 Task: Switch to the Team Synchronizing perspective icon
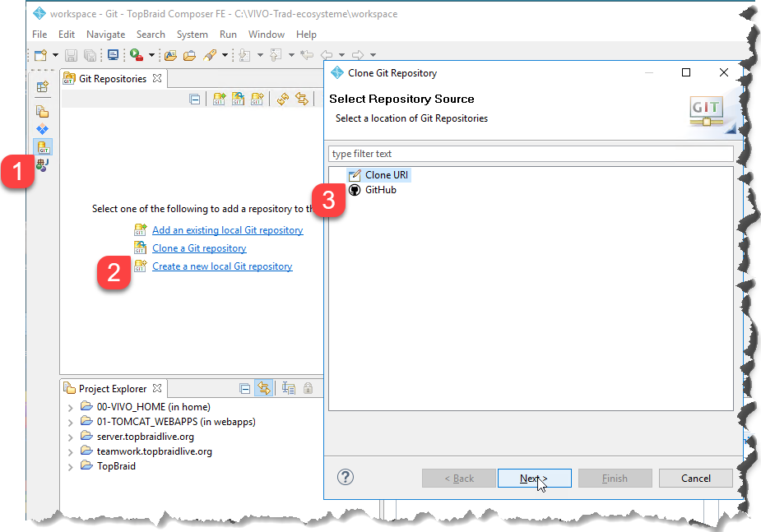[43, 165]
